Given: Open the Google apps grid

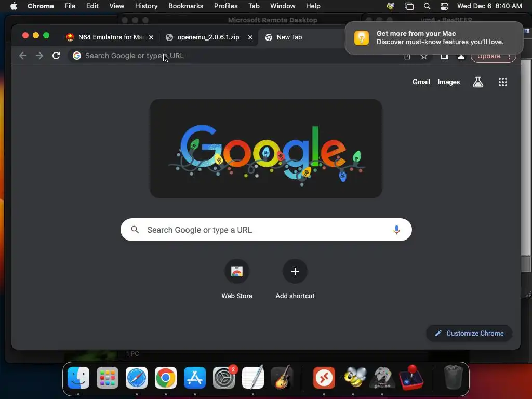Looking at the screenshot, I should 502,82.
